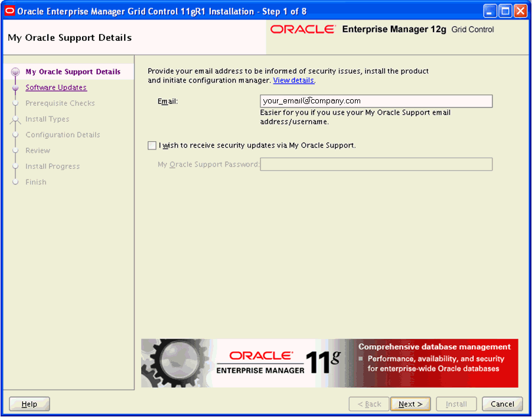Click the My Oracle Support Details page heading

(x=70, y=38)
